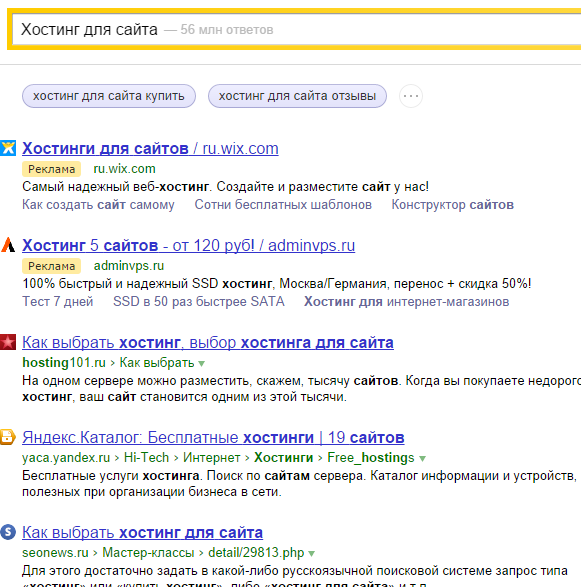The width and height of the screenshot is (581, 587).
Task: Click the search field with Хостинг для сайта
Action: click(x=296, y=29)
